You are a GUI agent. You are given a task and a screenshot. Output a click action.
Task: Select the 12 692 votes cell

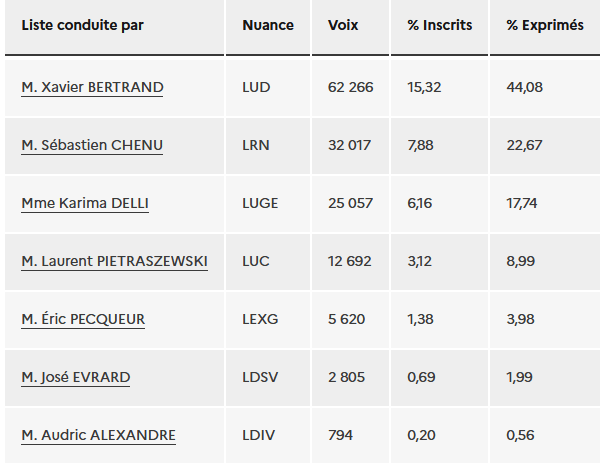tap(350, 261)
